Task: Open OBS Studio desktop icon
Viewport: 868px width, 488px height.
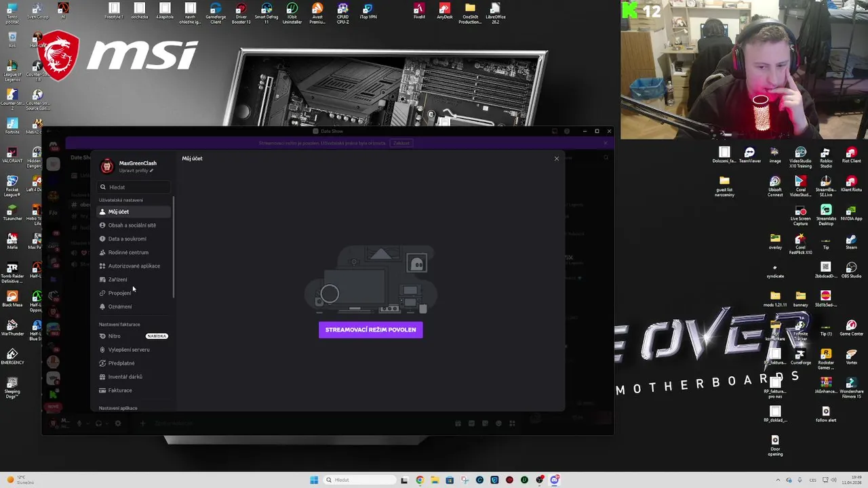Action: click(x=851, y=270)
